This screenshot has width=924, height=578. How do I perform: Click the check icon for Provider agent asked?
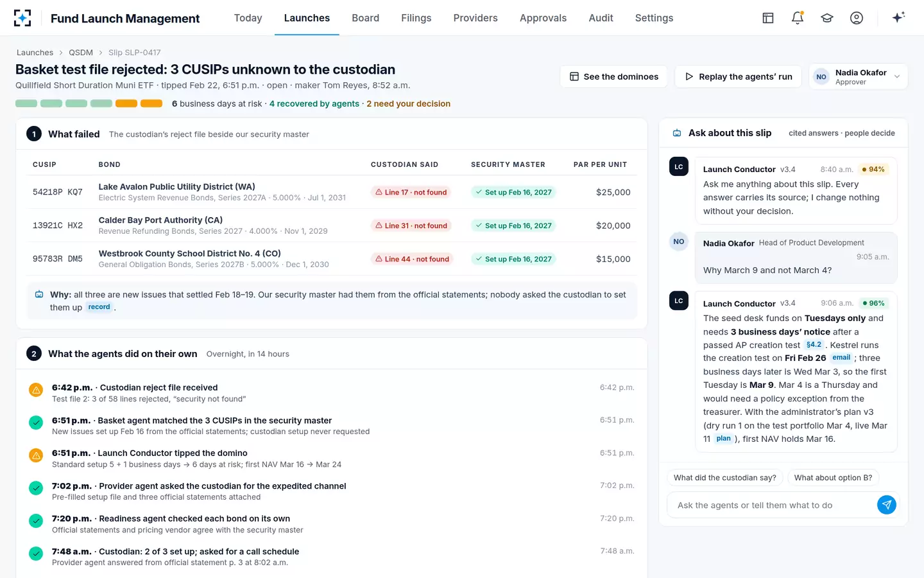click(x=36, y=488)
